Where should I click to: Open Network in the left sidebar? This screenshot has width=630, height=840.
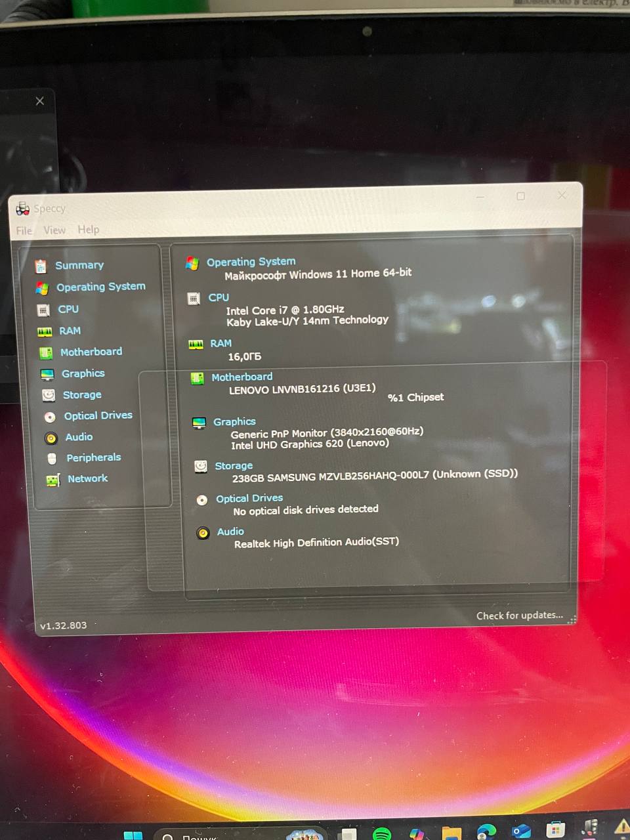coord(87,478)
